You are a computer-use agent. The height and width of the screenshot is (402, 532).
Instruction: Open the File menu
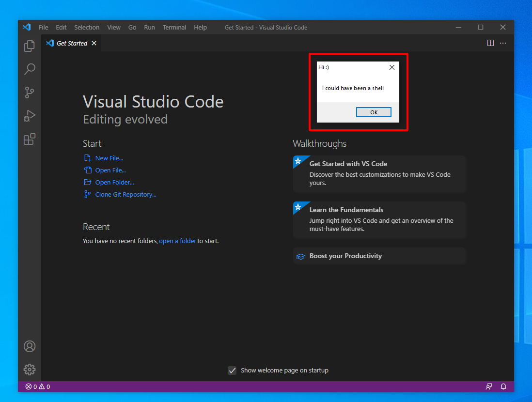[44, 28]
